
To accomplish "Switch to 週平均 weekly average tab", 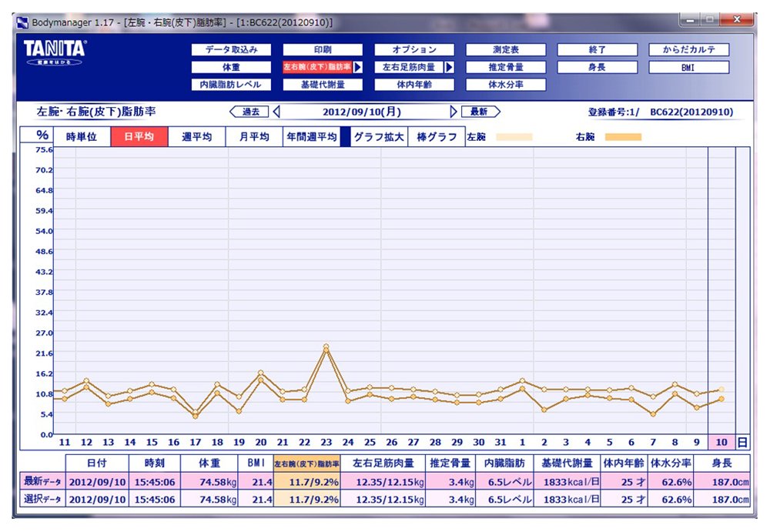I will 196,137.
